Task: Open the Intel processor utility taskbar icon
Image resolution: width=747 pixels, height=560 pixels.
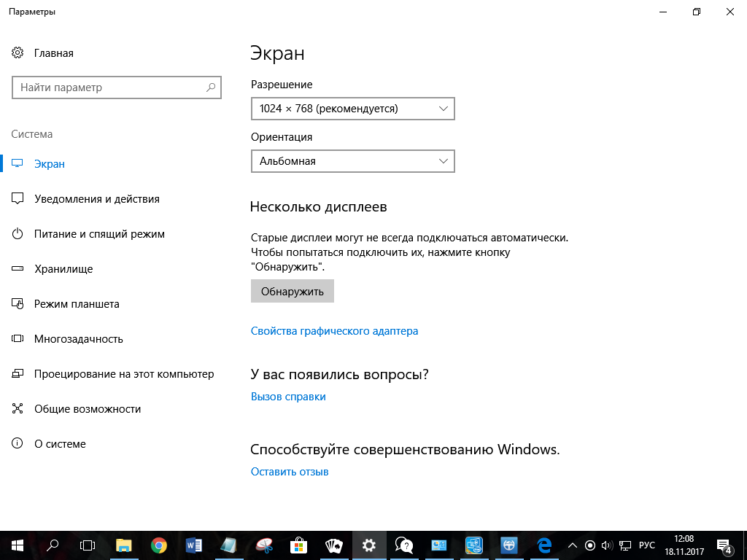Action: tap(474, 545)
